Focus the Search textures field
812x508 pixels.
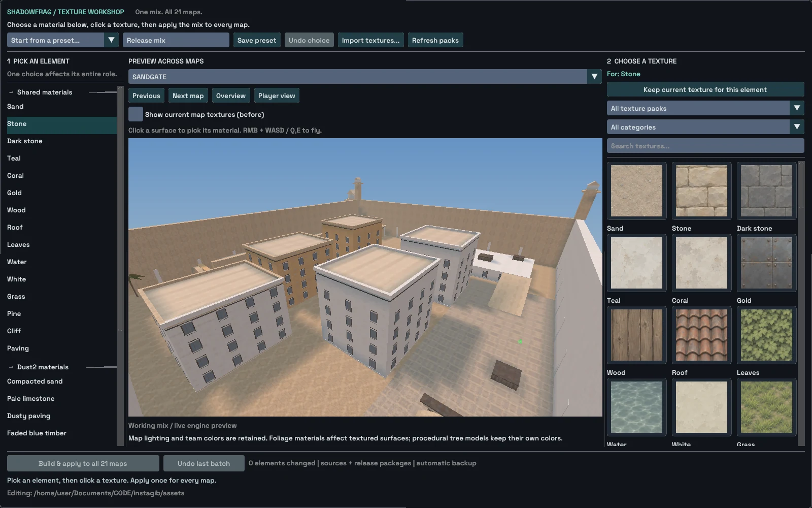[705, 146]
